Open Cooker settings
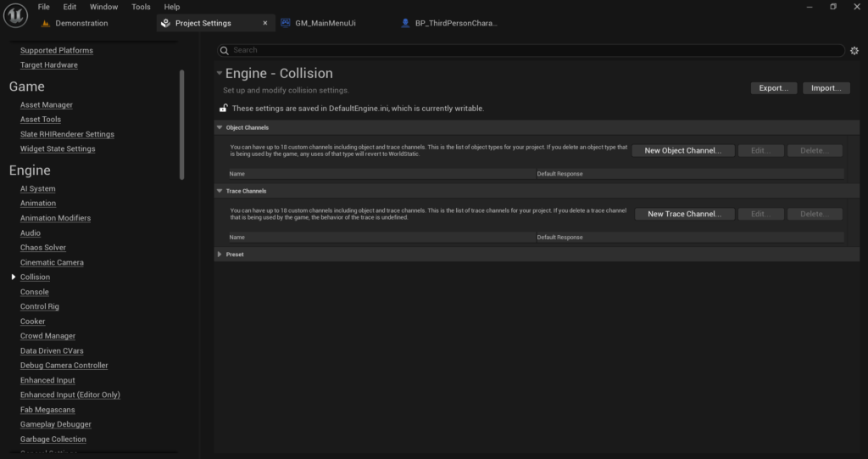Screen dimensions: 868x459 click(x=33, y=321)
